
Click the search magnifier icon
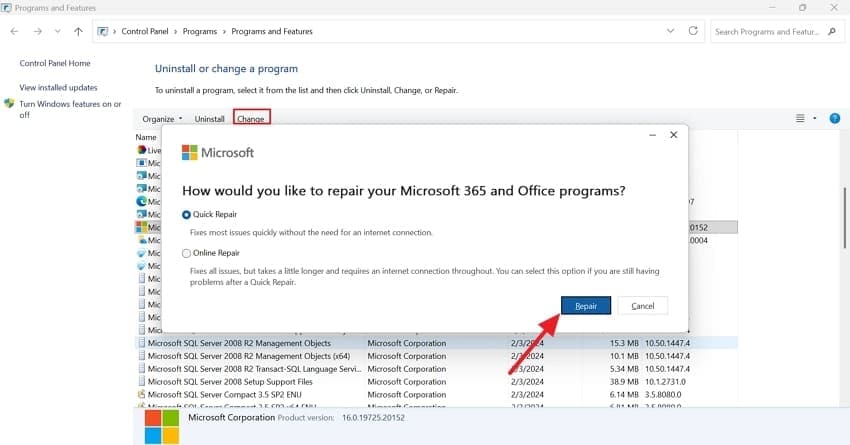point(832,31)
